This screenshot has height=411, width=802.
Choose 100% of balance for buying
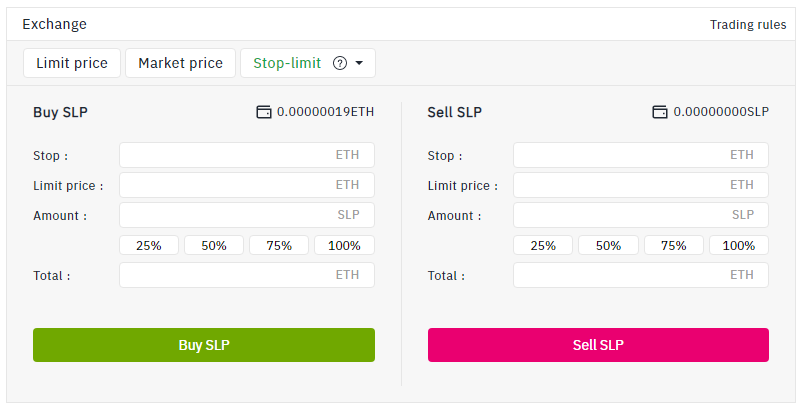pyautogui.click(x=344, y=245)
